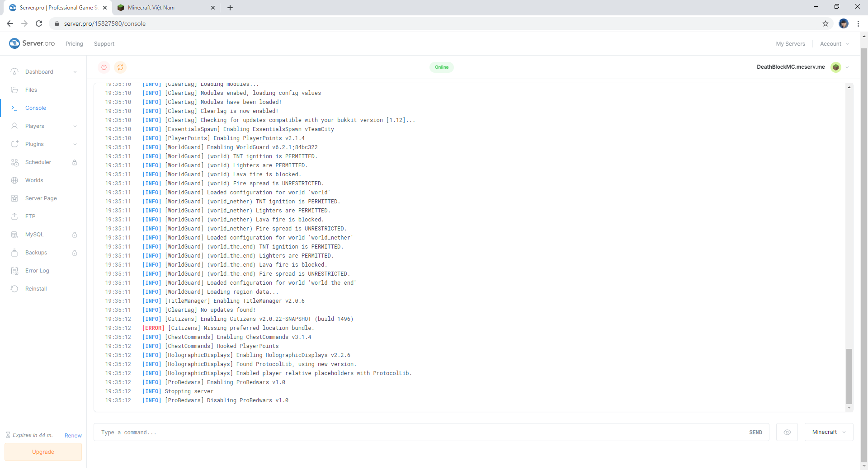Viewport: 868px width, 470px height.
Task: Click the Plugins puzzle icon
Action: (14, 144)
